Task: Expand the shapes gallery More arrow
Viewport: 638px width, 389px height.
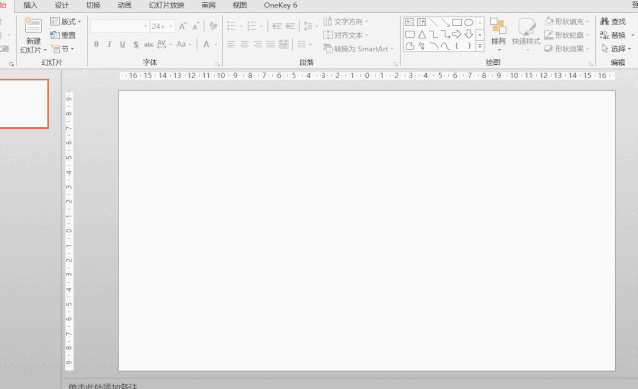Action: [x=480, y=46]
